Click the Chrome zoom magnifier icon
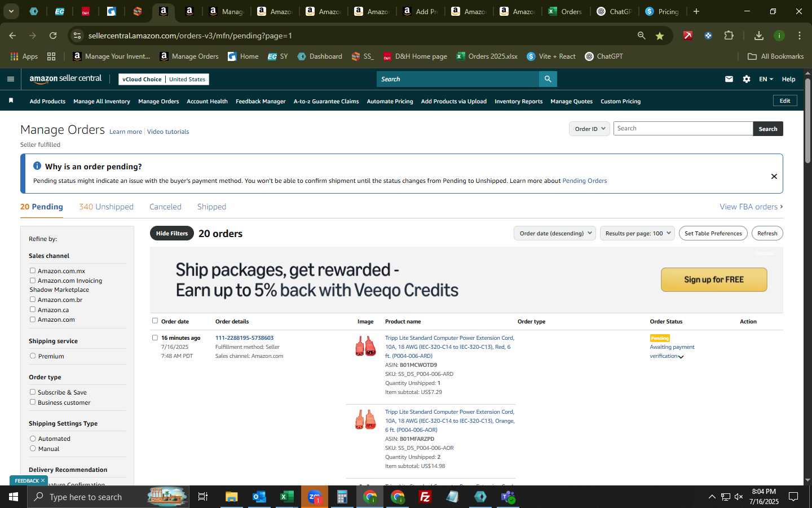The height and width of the screenshot is (508, 812). click(641, 36)
